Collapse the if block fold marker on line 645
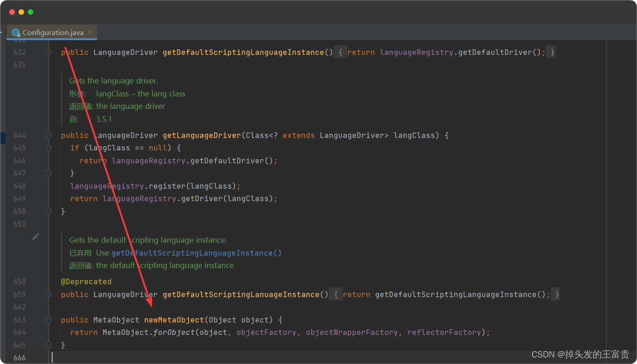Screen dimensions: 637x364 pos(49,148)
